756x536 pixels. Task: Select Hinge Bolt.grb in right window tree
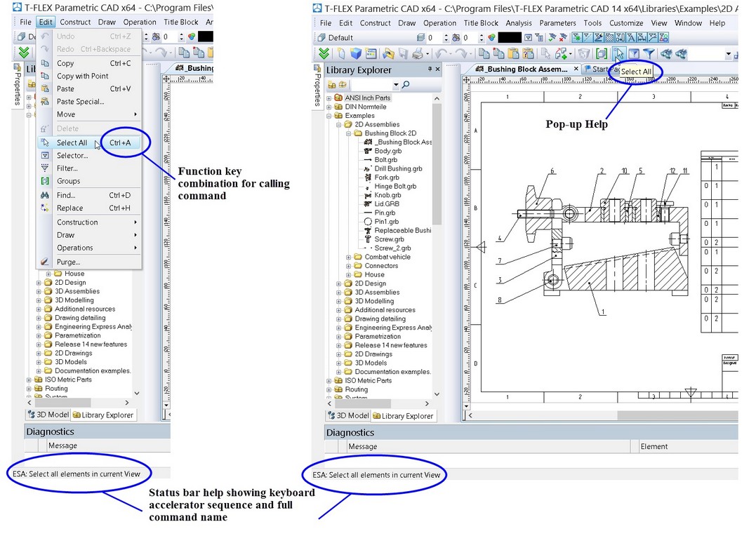pos(395,187)
